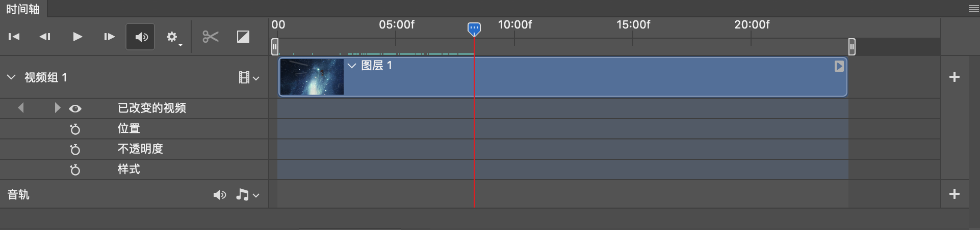
Task: Toggle 已改变的视频 keyframe eye icon
Action: tap(75, 108)
